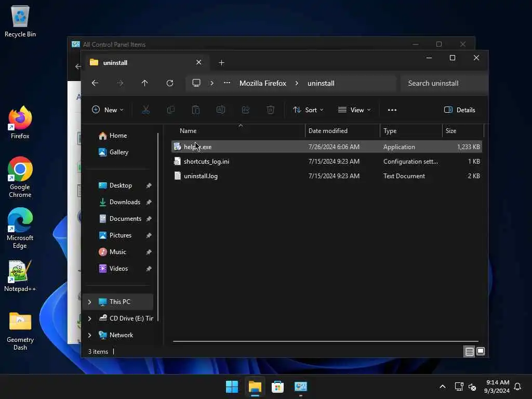Click the Paste clipboard icon in toolbar
The height and width of the screenshot is (399, 532).
point(196,110)
